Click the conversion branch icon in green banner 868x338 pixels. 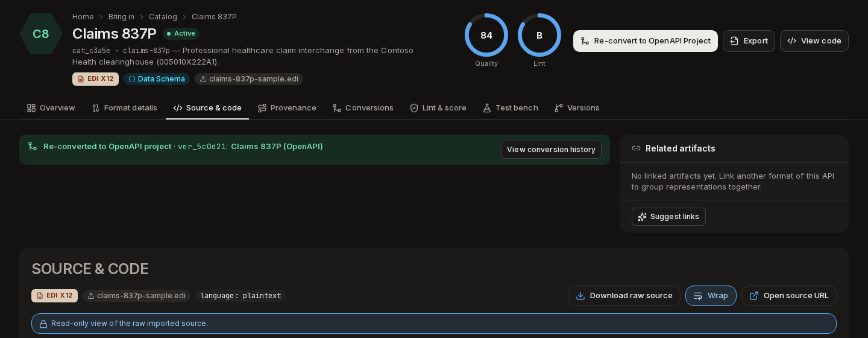33,146
